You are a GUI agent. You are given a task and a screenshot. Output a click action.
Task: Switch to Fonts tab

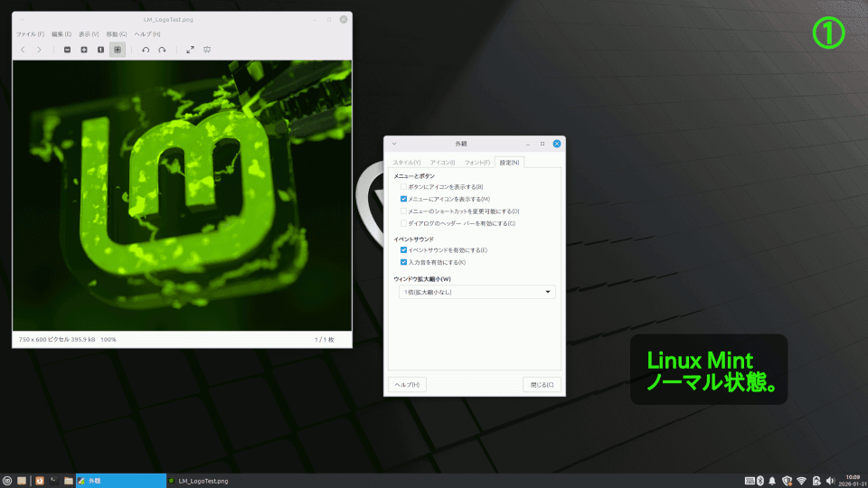point(476,162)
